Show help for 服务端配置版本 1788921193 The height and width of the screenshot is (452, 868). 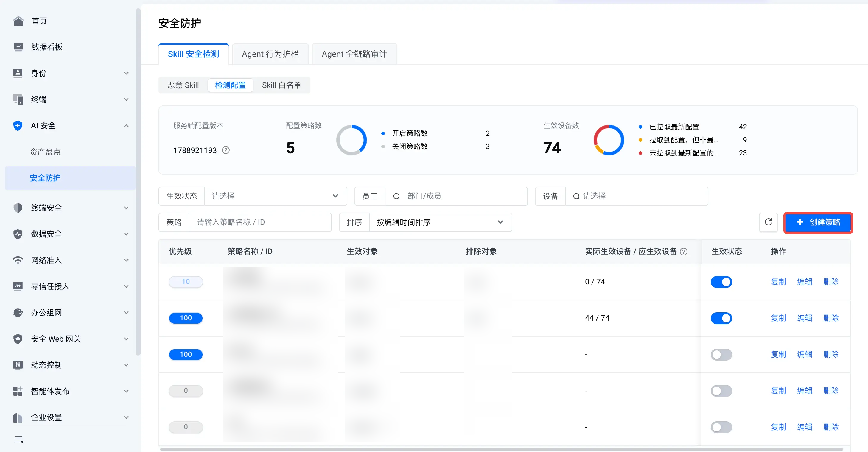click(x=226, y=150)
